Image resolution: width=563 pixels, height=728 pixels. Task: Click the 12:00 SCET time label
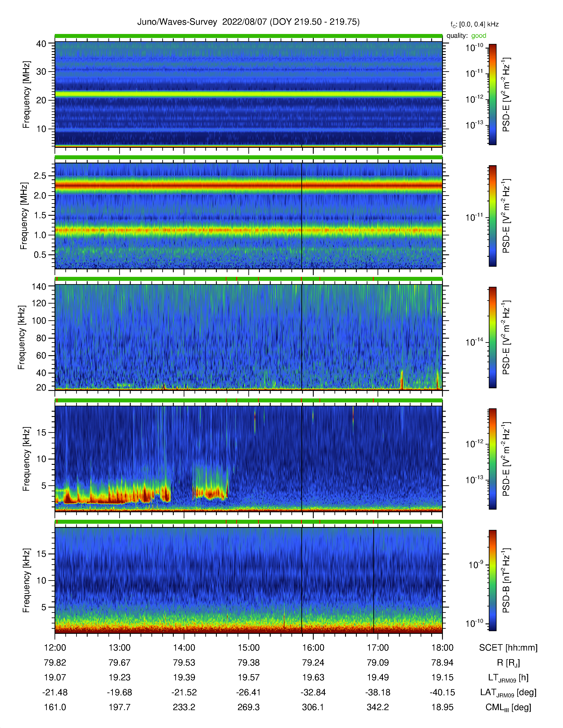(55, 648)
